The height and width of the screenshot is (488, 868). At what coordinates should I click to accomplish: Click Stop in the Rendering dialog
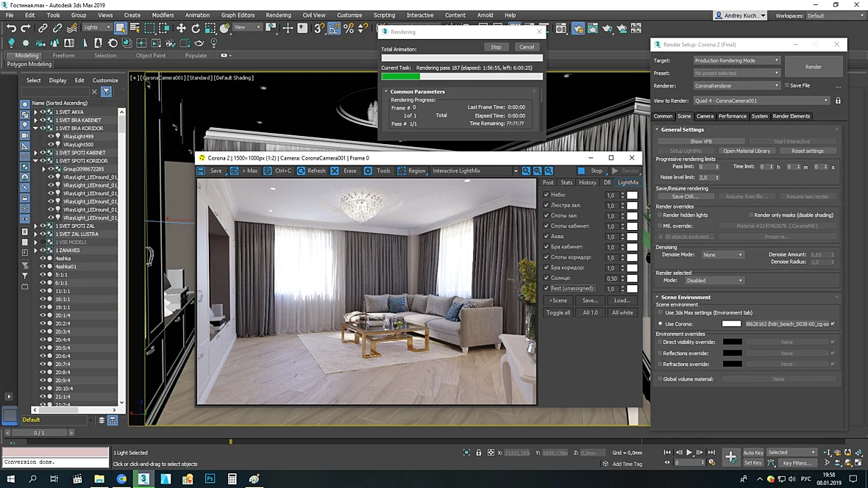pyautogui.click(x=496, y=47)
